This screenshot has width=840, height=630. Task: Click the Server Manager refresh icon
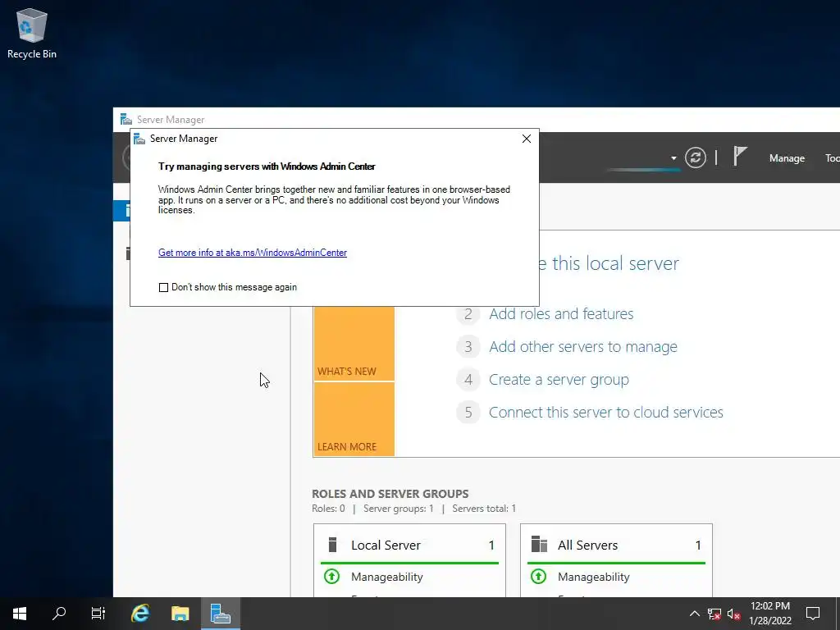click(x=696, y=157)
